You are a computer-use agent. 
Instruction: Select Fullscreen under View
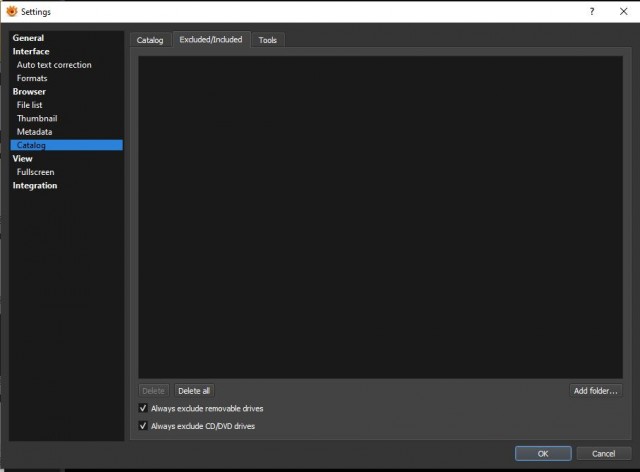[36, 172]
